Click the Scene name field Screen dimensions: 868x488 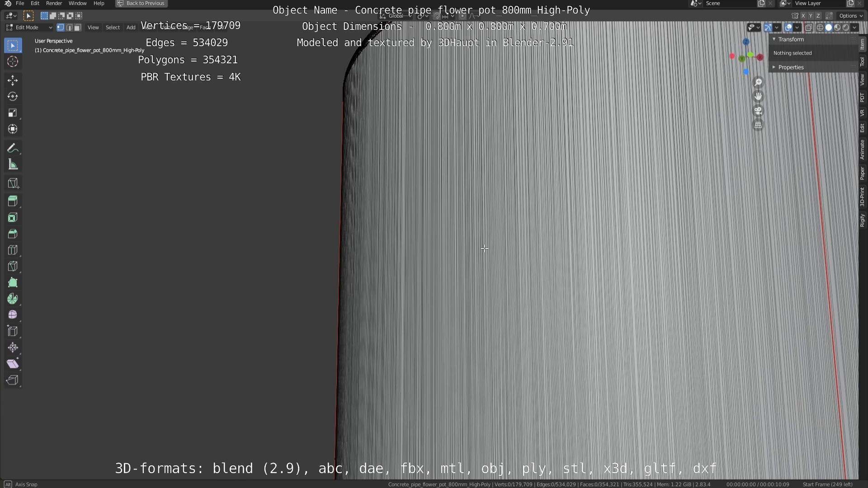click(728, 3)
